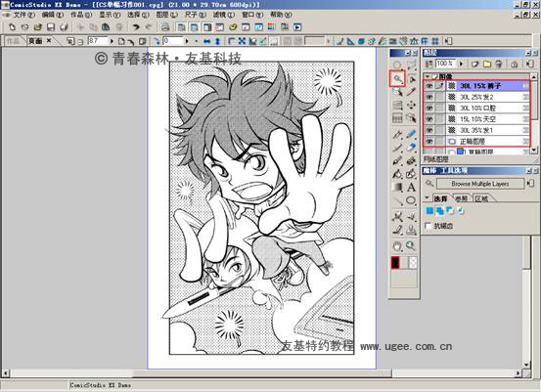Open the zoom value 8.7 arrow
Image resolution: width=541 pixels, height=392 pixels.
click(x=112, y=41)
